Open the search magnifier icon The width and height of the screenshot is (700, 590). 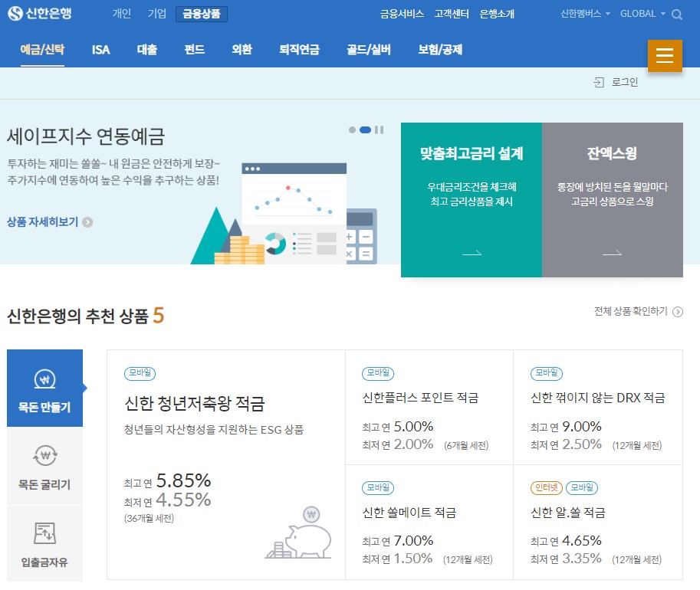pos(677,15)
